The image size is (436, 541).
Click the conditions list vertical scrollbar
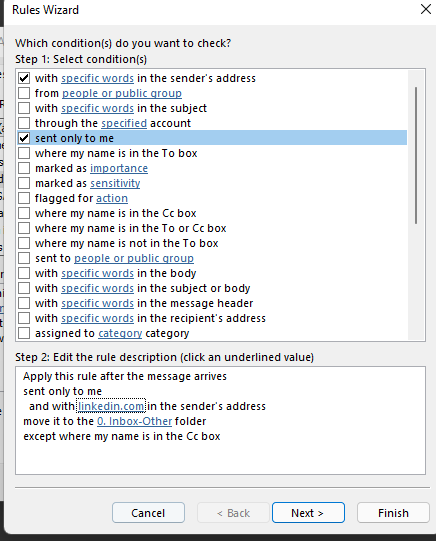click(x=416, y=155)
